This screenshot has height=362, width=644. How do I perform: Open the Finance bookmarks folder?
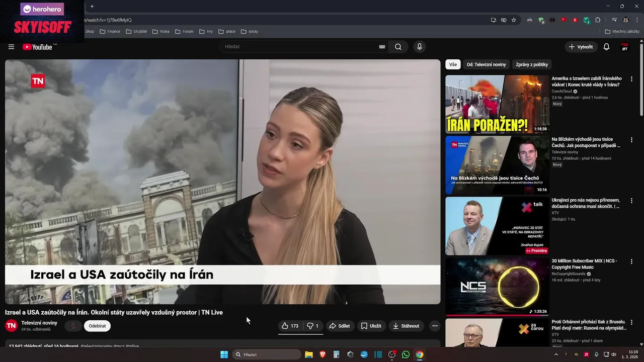tap(110, 31)
